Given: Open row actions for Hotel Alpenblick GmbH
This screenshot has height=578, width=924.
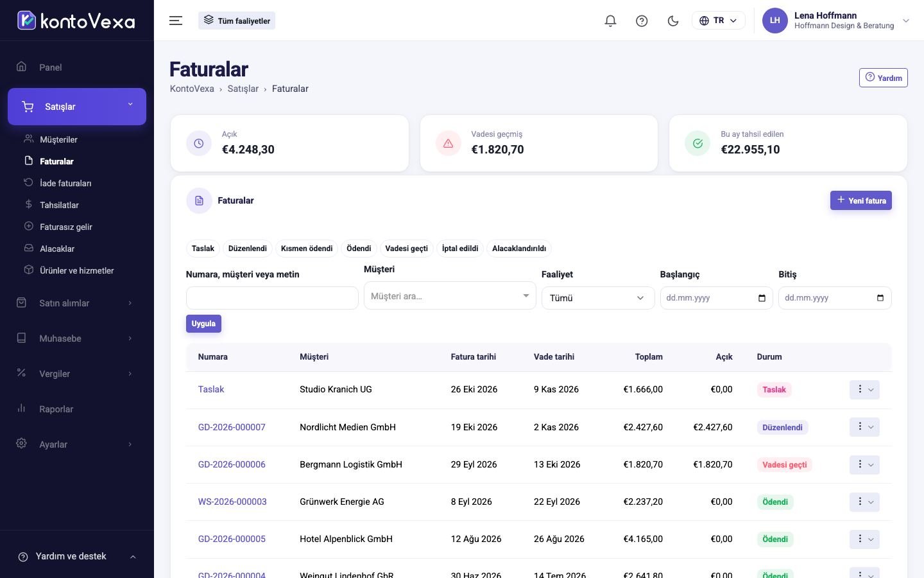Looking at the screenshot, I should (864, 539).
